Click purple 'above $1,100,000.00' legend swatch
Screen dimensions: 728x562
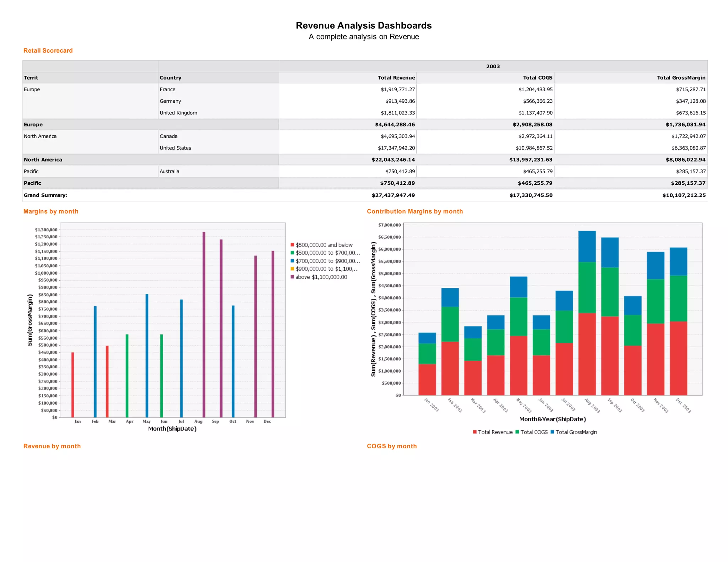coord(292,277)
